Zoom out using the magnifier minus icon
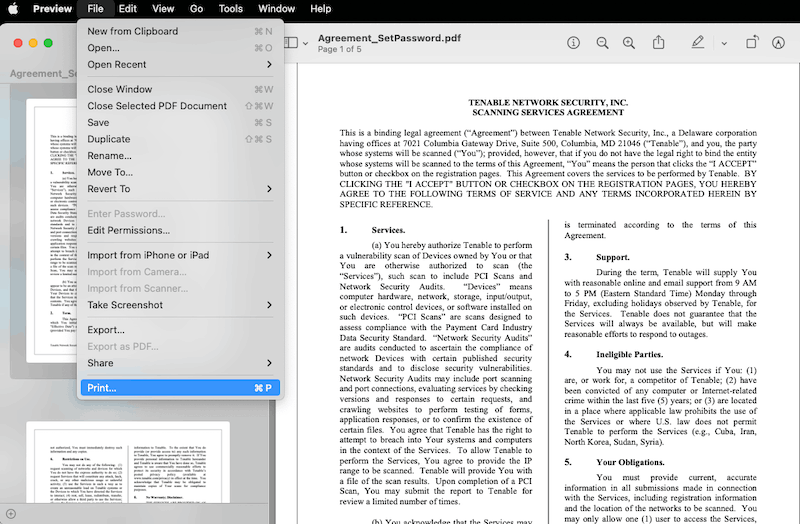Viewport: 800px width, 524px height. 602,43
